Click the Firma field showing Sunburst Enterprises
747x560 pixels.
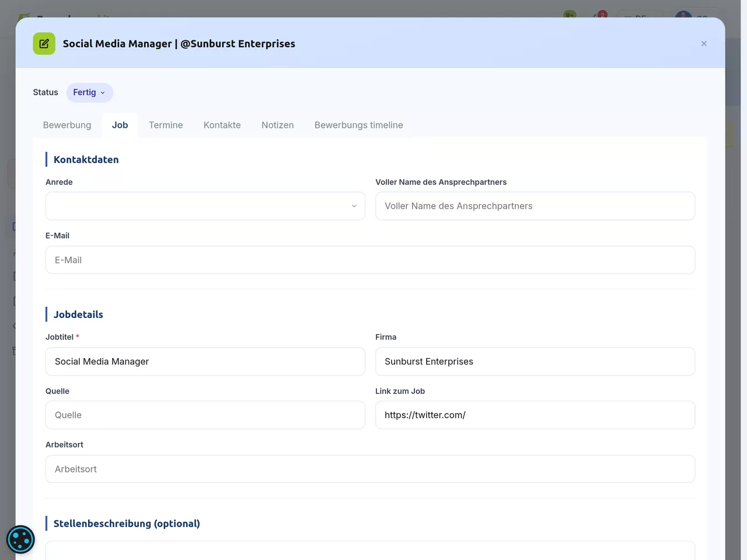click(x=535, y=362)
